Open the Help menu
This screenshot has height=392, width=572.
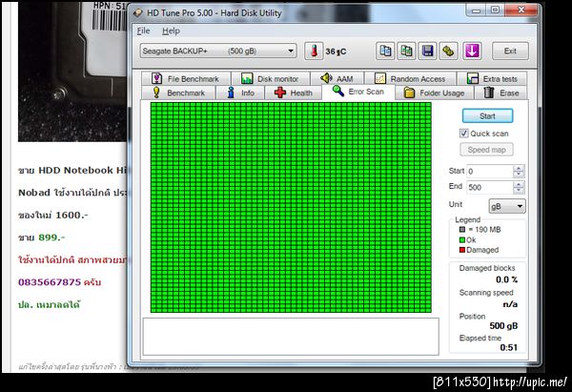pos(171,31)
